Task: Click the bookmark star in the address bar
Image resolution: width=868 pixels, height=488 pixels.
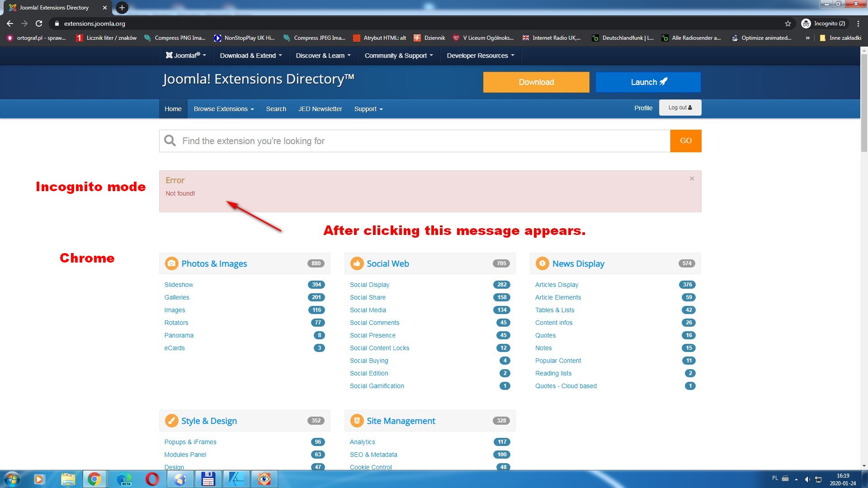Action: 787,23
